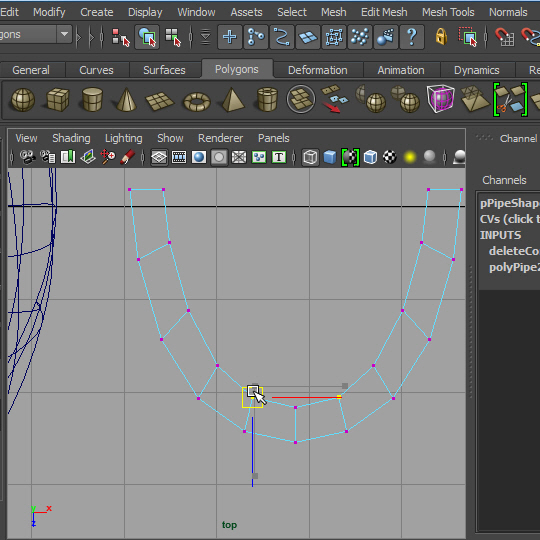Switch to the Deformation shelf tab
This screenshot has width=540, height=540.
(318, 70)
